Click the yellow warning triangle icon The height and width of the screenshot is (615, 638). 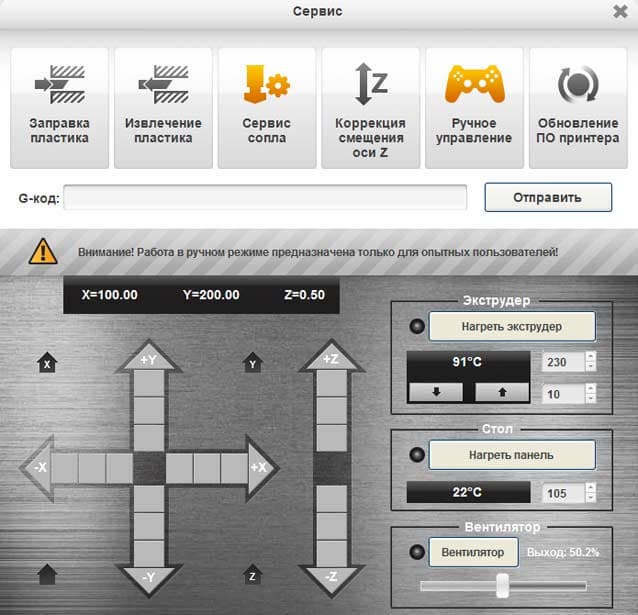point(43,252)
